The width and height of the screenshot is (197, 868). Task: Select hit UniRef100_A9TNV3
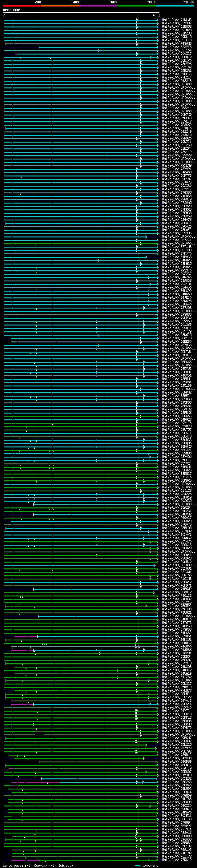pos(177,30)
